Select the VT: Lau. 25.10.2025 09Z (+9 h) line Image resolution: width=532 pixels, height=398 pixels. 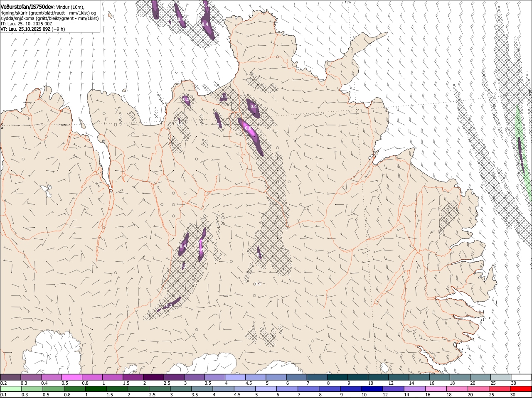tap(32, 29)
